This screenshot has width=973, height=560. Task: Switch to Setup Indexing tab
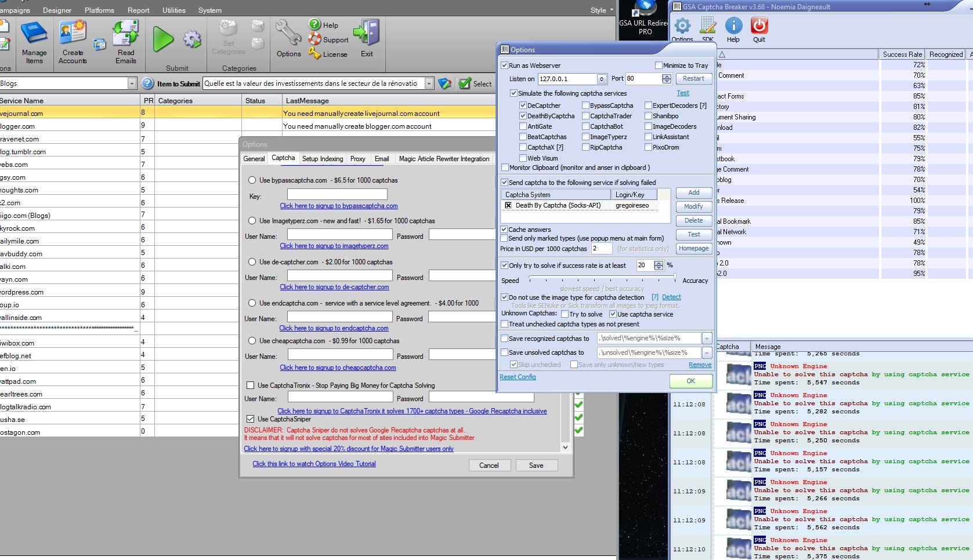pos(323,159)
